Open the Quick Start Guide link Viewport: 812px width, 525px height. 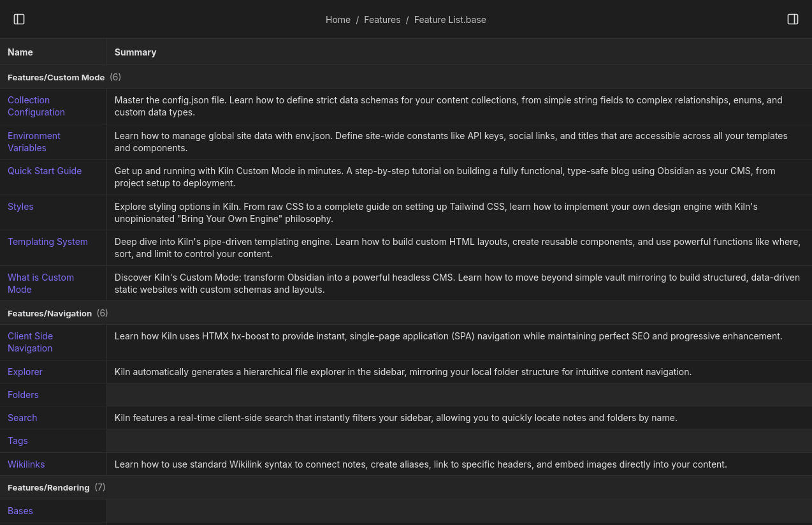45,171
